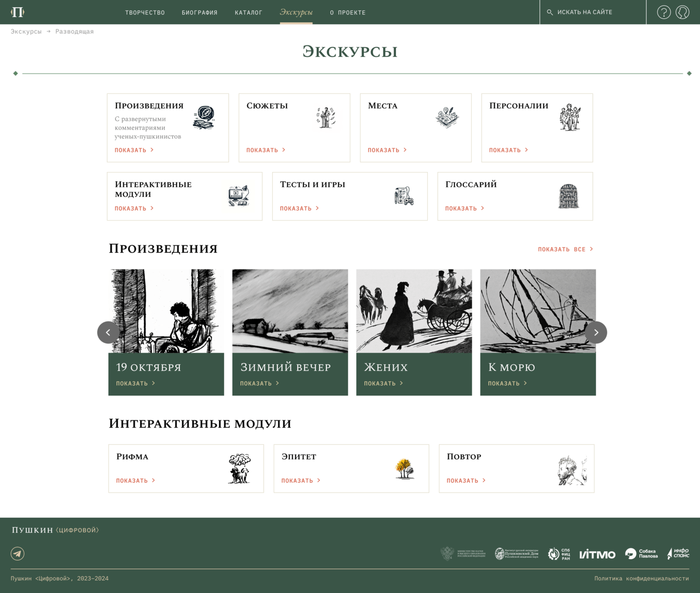Click the Зимний вечер title text
700x593 pixels.
[x=285, y=367]
